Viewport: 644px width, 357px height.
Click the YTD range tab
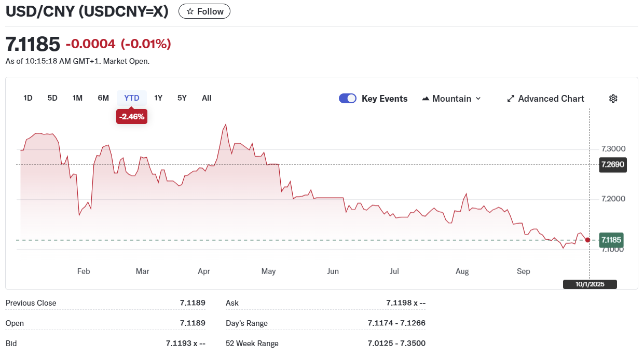click(132, 98)
